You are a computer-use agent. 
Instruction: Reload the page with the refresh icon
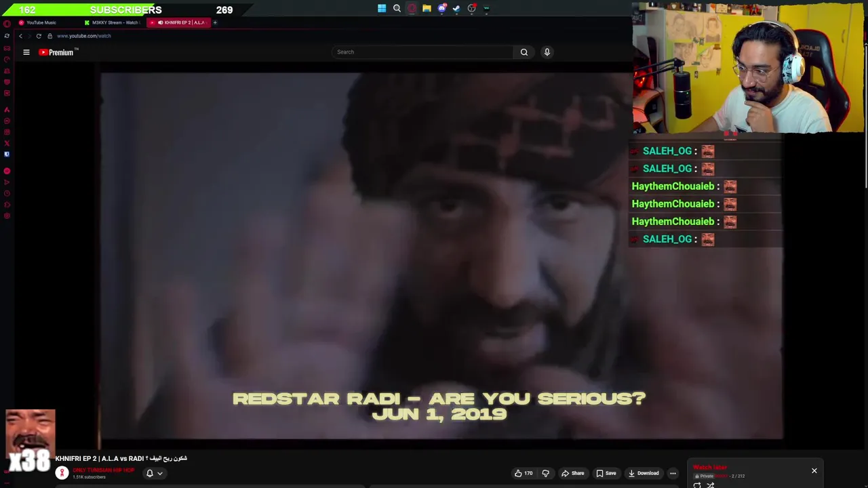click(39, 36)
